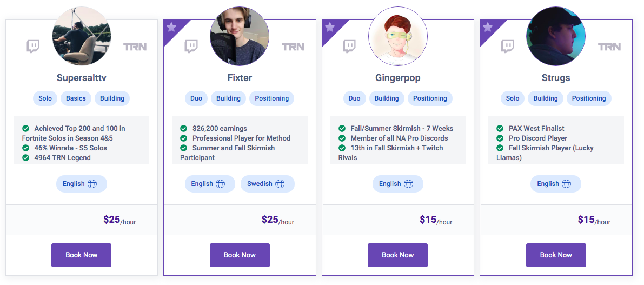Click the featured star badge on Gingerpop's card
The image size is (644, 285).
(x=330, y=28)
